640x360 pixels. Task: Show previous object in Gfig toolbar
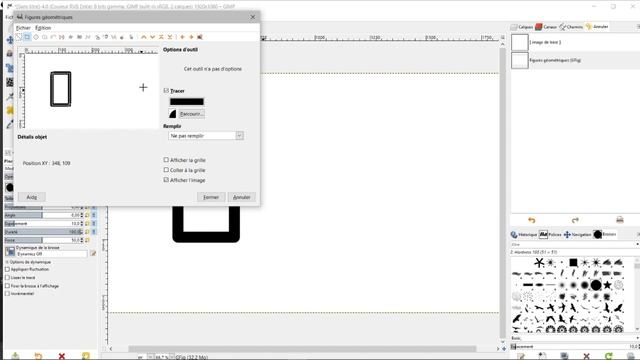pos(182,37)
